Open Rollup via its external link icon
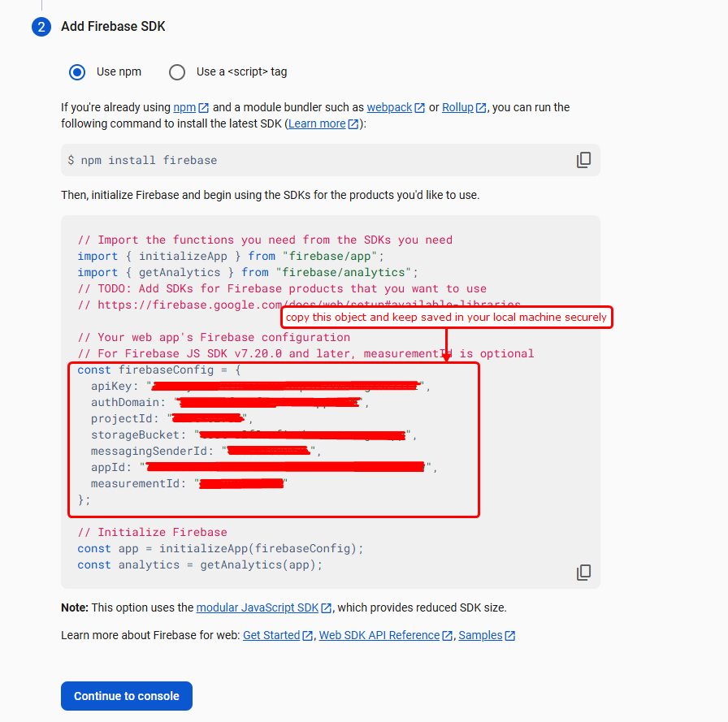 pyautogui.click(x=479, y=106)
